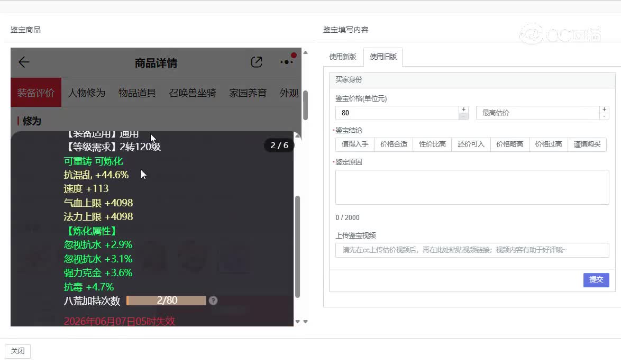Click the 【等级需求】2转120级 line
621x364 pixels.
(112, 147)
